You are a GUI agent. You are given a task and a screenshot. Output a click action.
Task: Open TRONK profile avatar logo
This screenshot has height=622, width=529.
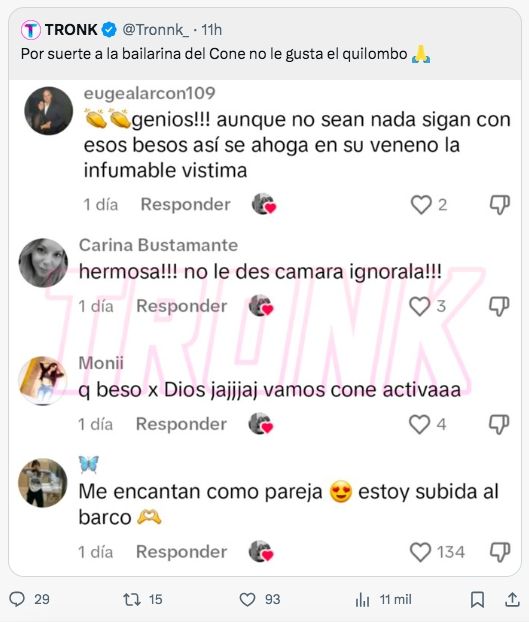31,30
